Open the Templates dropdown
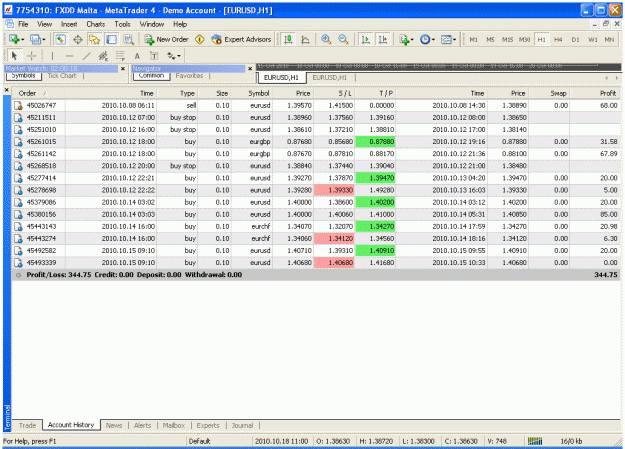This screenshot has height=449, width=625. tap(448, 39)
